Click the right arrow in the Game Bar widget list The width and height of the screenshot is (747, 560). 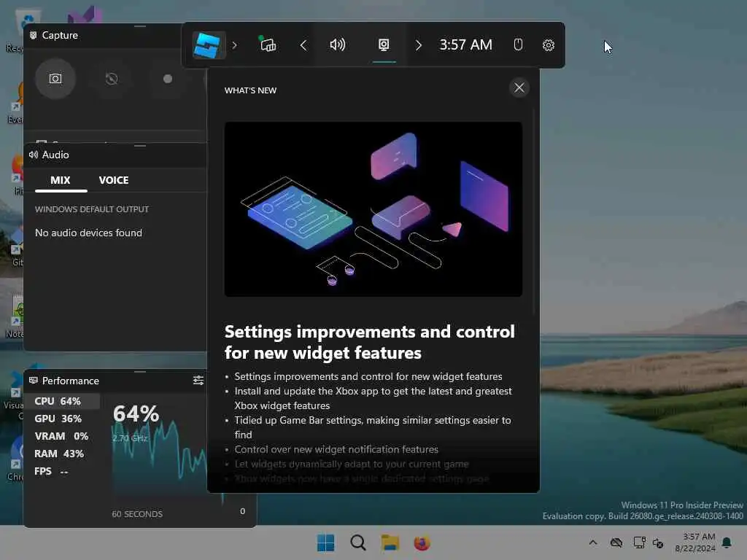tap(418, 45)
